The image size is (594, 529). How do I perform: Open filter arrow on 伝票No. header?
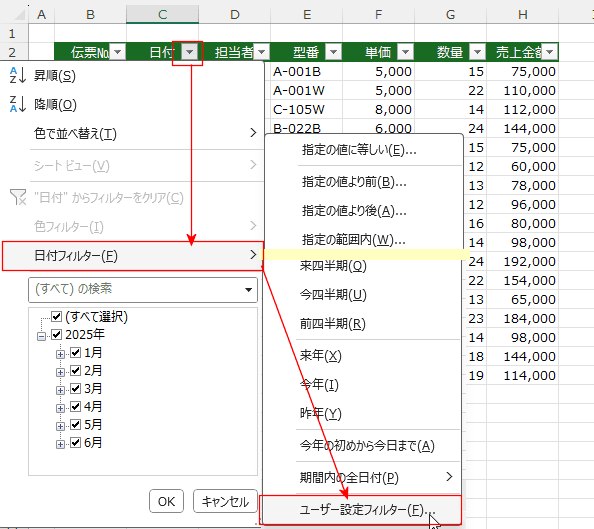coord(117,52)
